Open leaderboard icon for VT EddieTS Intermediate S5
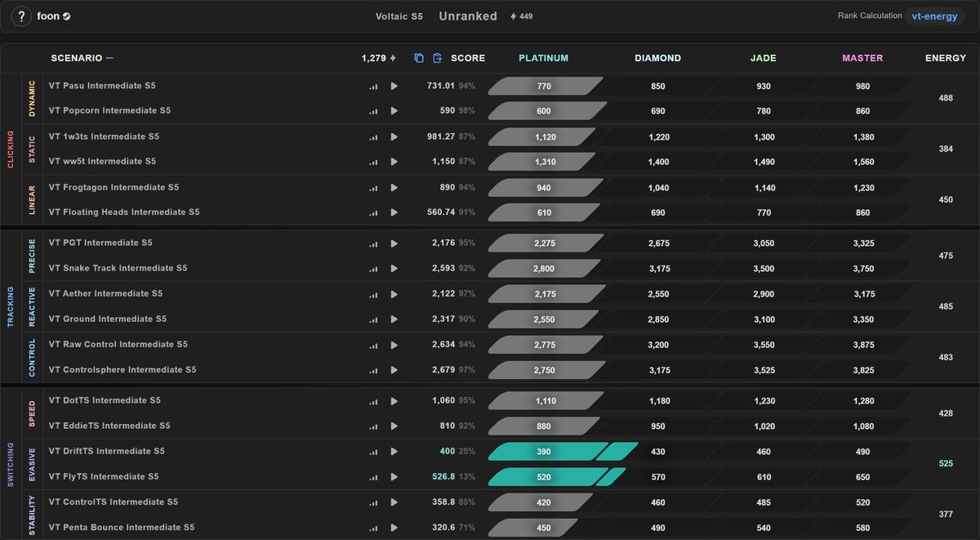Image resolution: width=980 pixels, height=540 pixels. click(374, 426)
